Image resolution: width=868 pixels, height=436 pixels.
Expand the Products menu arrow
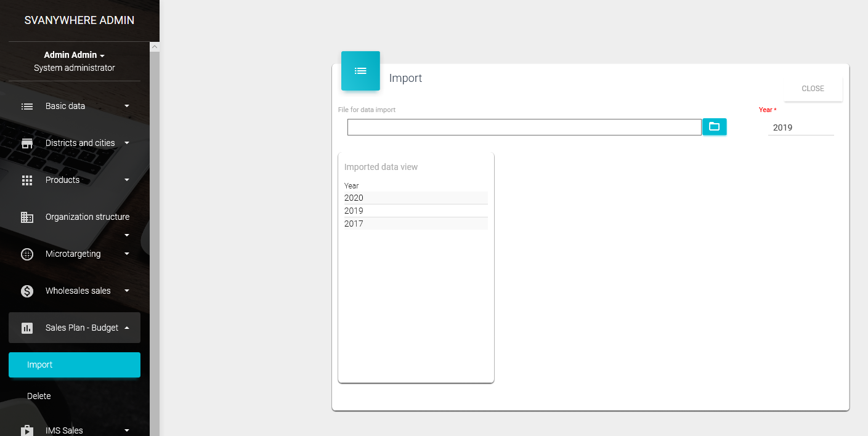[x=127, y=180]
